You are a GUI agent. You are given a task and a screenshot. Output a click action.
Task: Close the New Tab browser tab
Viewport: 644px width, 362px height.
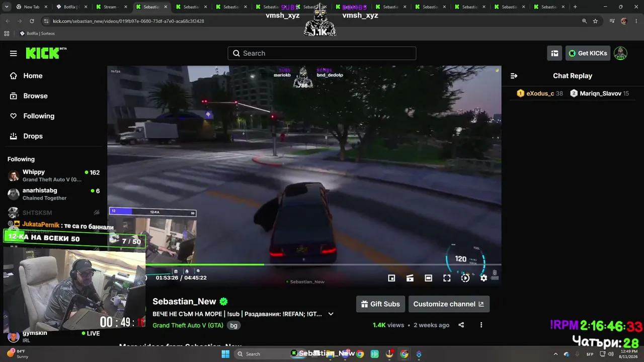coord(46,7)
